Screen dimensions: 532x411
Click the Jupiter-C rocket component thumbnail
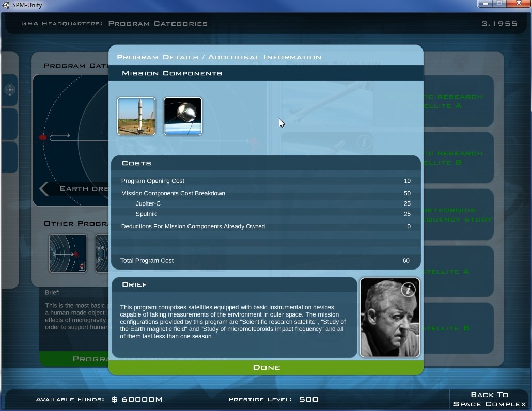(x=136, y=116)
